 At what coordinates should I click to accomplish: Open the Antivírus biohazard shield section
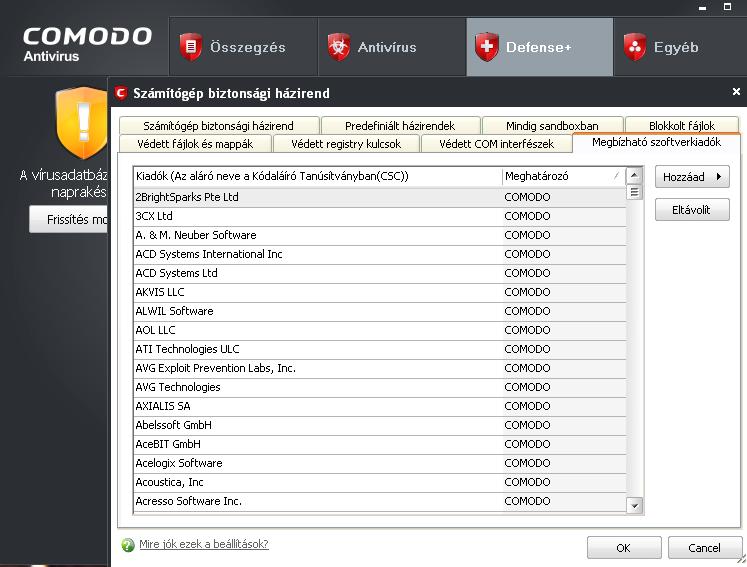pyautogui.click(x=392, y=47)
